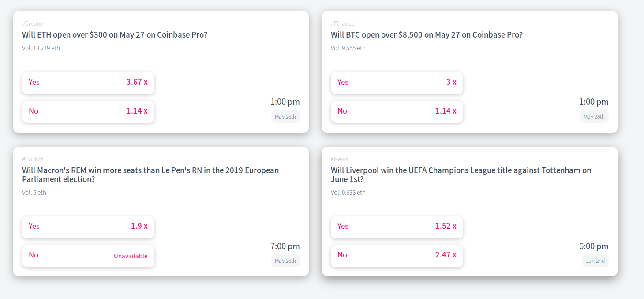Click the Jun 2nd date badge

pyautogui.click(x=595, y=261)
